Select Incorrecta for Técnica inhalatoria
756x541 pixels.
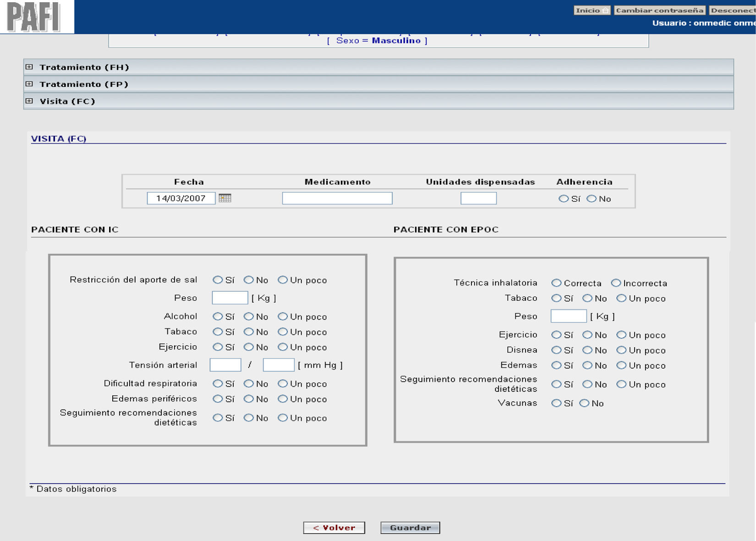pos(616,283)
